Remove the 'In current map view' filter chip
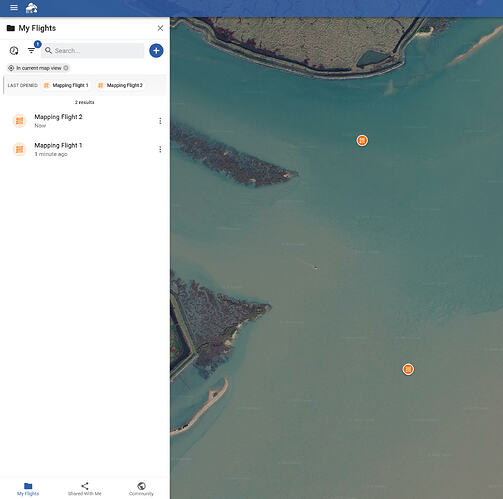Viewport: 503px width, 499px height. click(66, 68)
